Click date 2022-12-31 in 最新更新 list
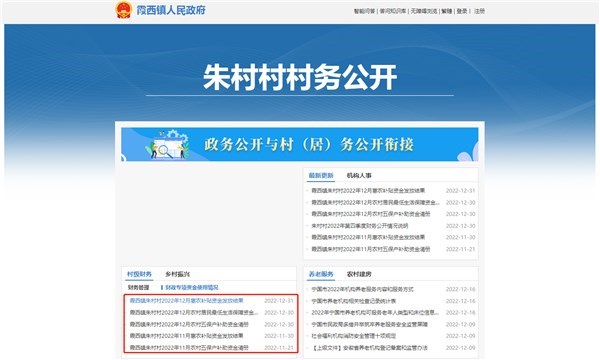The image size is (600, 360). (x=461, y=191)
